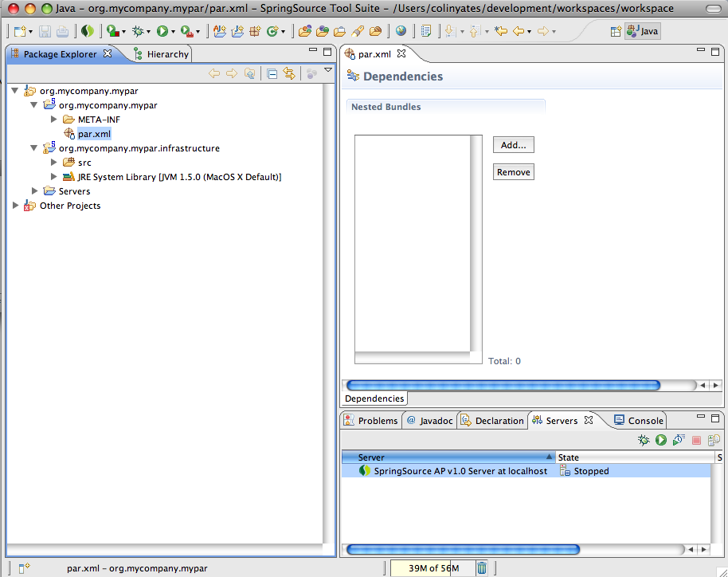728x577 pixels.
Task: Select the Java perspective button
Action: tap(643, 31)
